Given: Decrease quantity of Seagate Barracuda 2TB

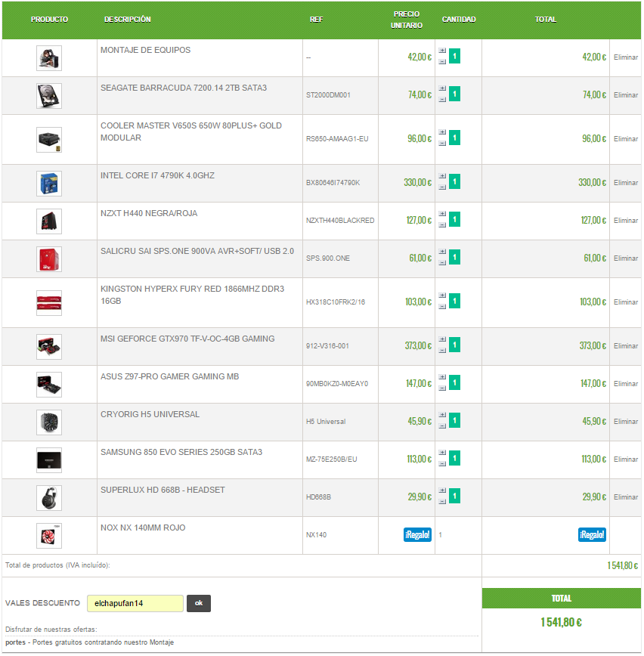Looking at the screenshot, I should 442,100.
